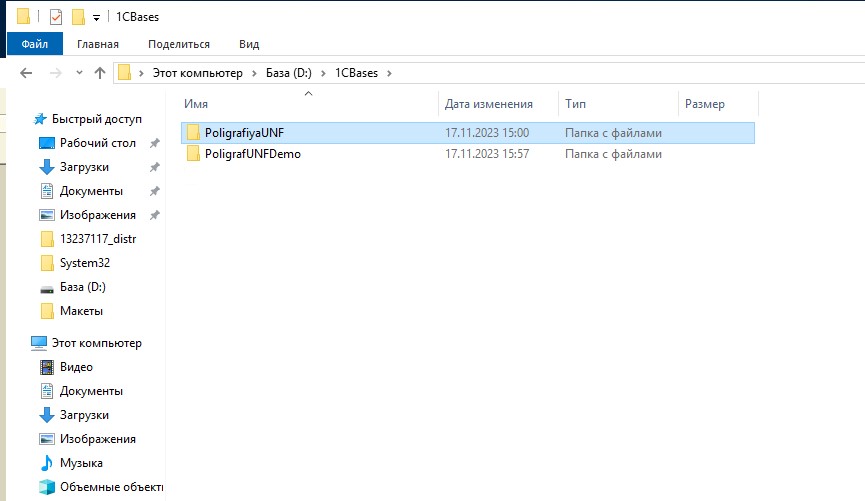Click the Properties quick access toolbar icon
This screenshot has width=865, height=501.
pyautogui.click(x=56, y=17)
